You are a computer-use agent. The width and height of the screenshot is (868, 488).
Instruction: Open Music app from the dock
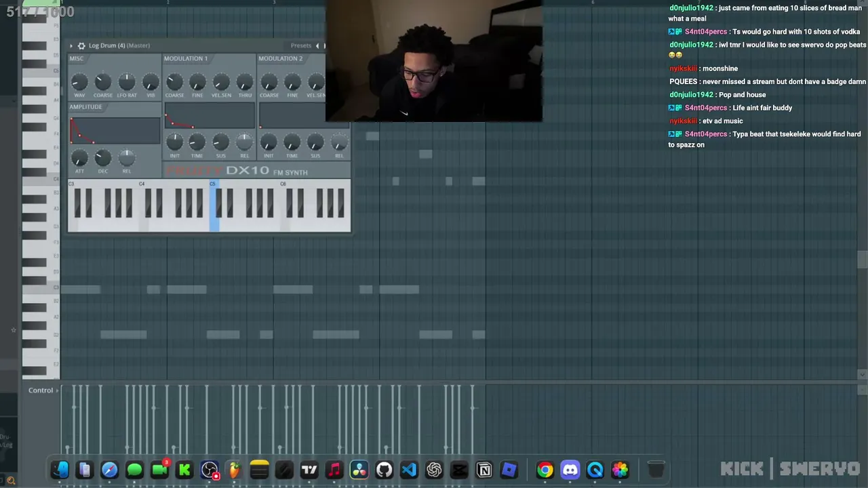(x=334, y=470)
